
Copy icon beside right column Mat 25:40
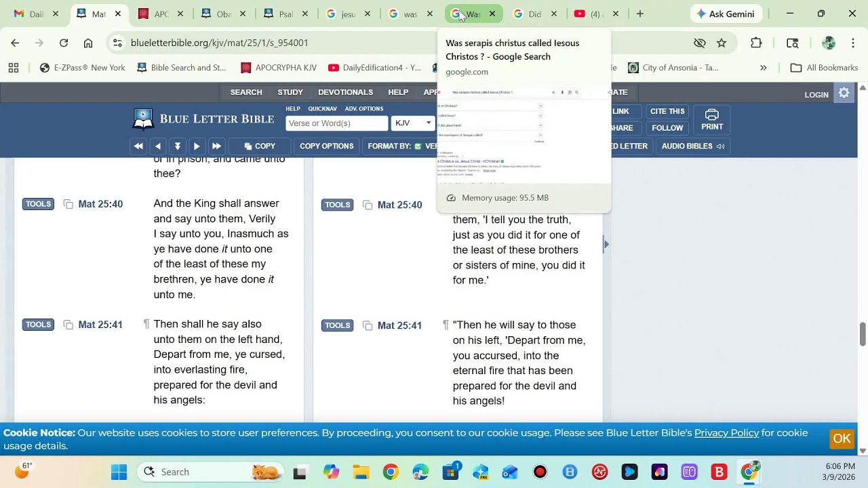(368, 205)
